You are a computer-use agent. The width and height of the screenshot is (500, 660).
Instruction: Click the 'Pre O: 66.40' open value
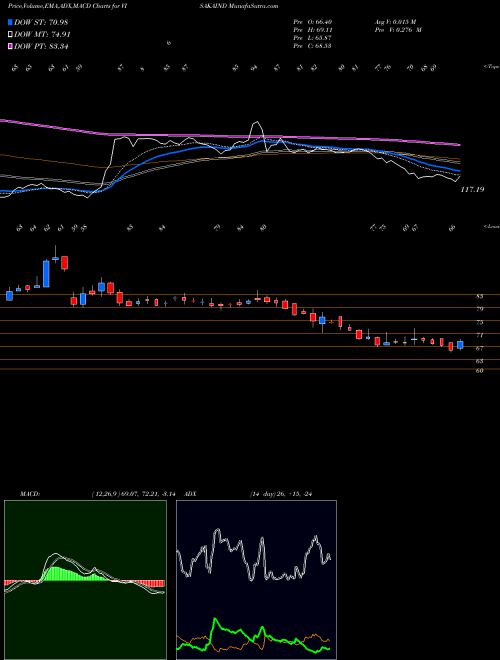(x=312, y=22)
